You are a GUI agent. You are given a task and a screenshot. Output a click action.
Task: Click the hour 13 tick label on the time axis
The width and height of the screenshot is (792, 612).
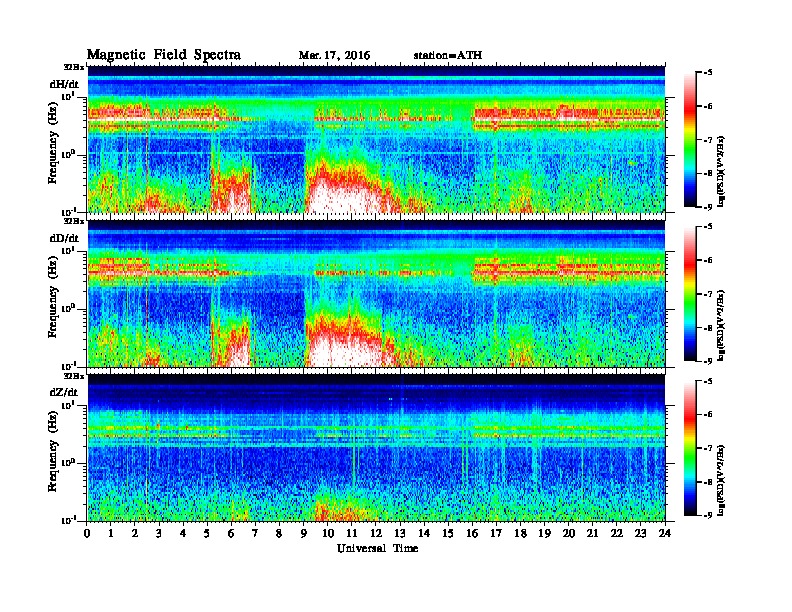[x=400, y=534]
